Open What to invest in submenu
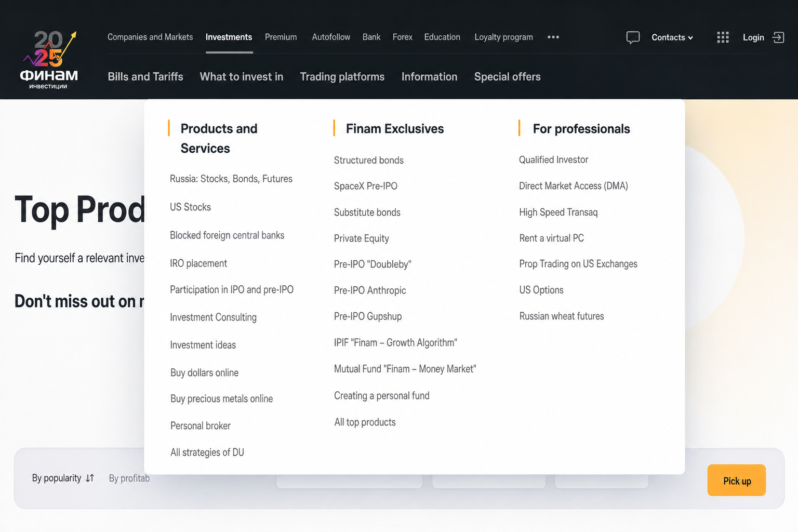This screenshot has width=798, height=532. click(242, 76)
